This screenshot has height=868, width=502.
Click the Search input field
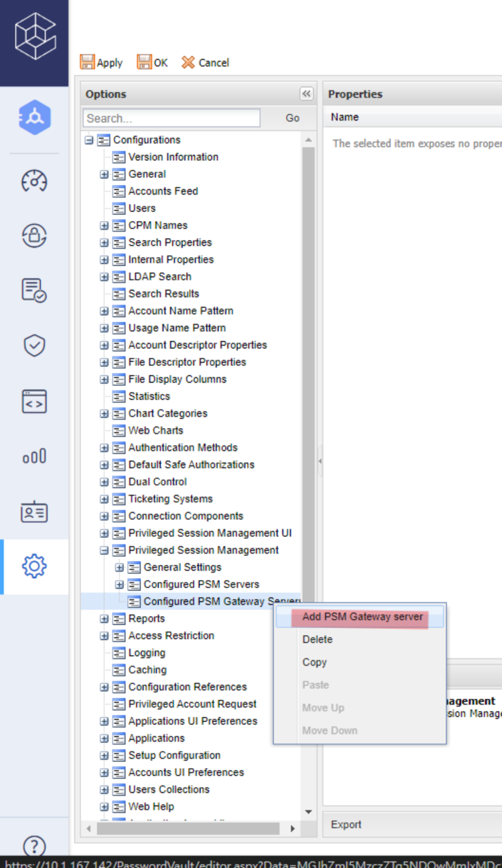pos(172,118)
